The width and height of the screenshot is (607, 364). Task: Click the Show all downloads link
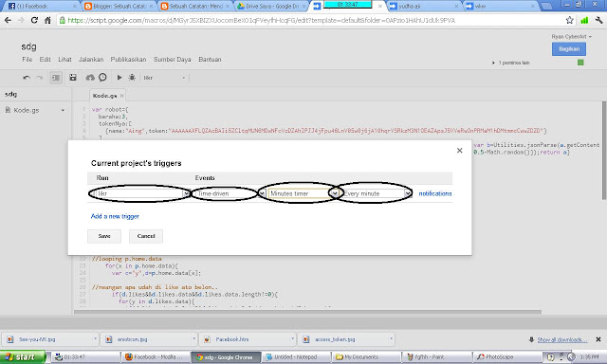[561, 339]
